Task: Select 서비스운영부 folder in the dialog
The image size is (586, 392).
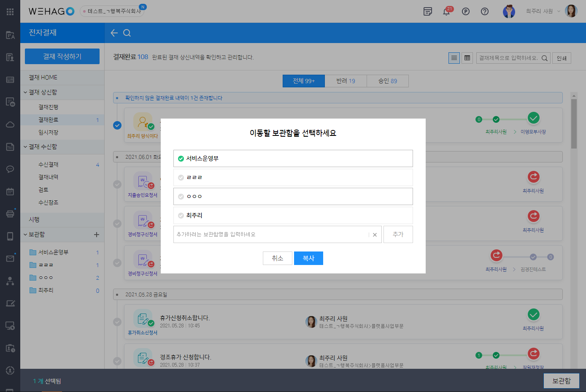Action: tap(293, 159)
